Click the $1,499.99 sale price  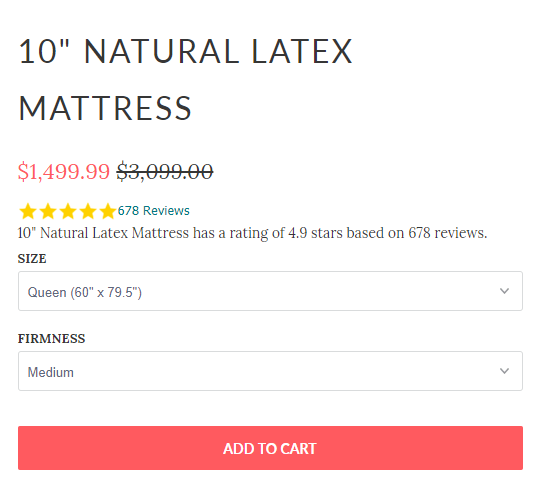(64, 171)
